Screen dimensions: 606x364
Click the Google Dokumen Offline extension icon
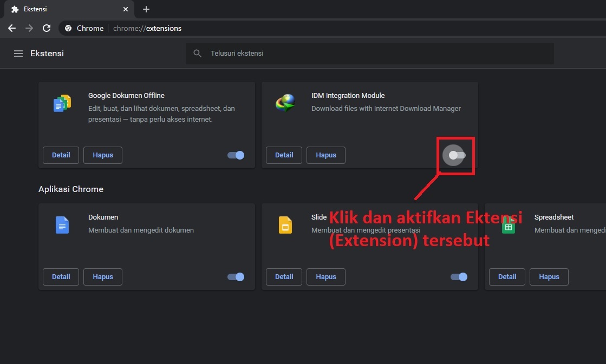pyautogui.click(x=62, y=103)
